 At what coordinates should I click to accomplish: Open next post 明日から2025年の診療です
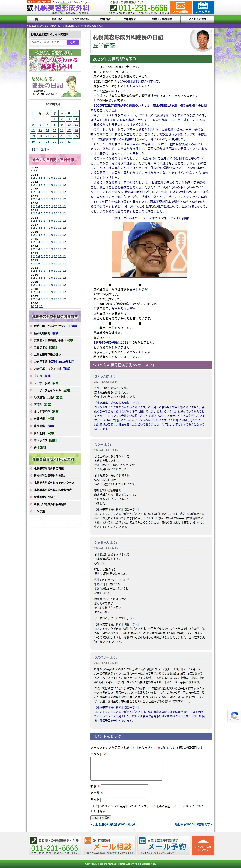[194, 825]
